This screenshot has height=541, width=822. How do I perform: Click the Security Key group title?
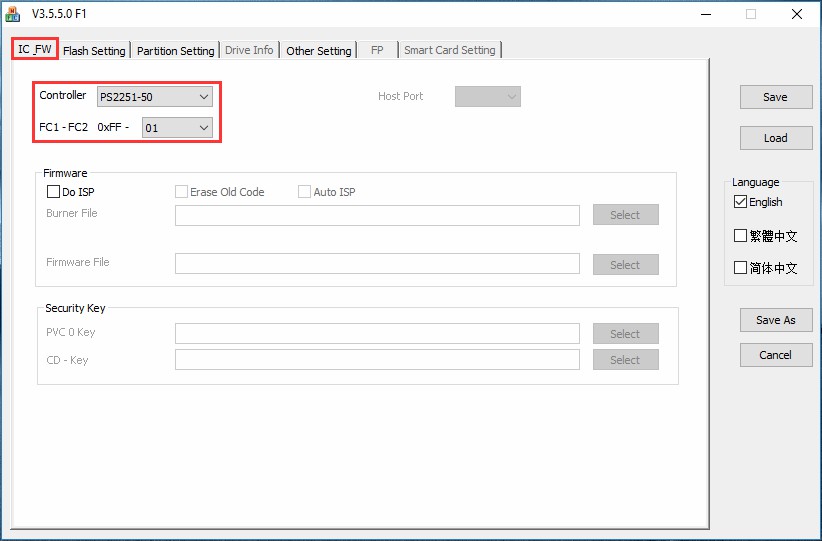[75, 308]
